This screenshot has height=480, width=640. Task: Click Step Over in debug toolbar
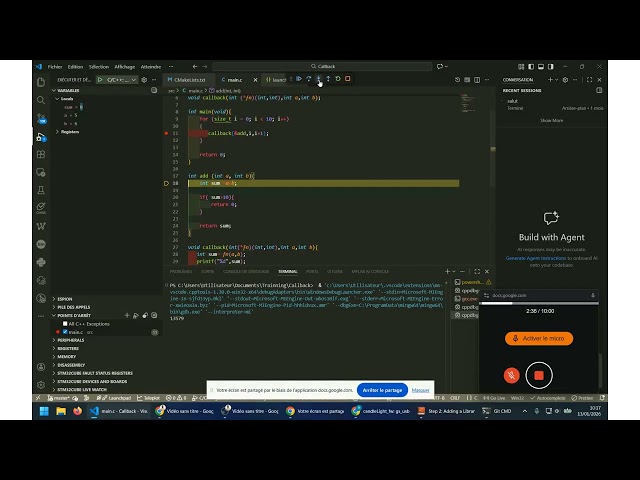click(x=309, y=79)
